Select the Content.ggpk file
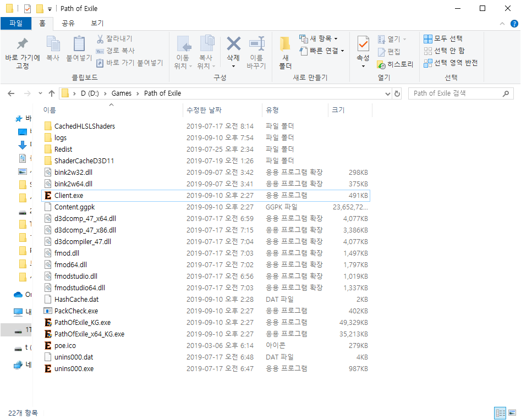 [x=206, y=207]
